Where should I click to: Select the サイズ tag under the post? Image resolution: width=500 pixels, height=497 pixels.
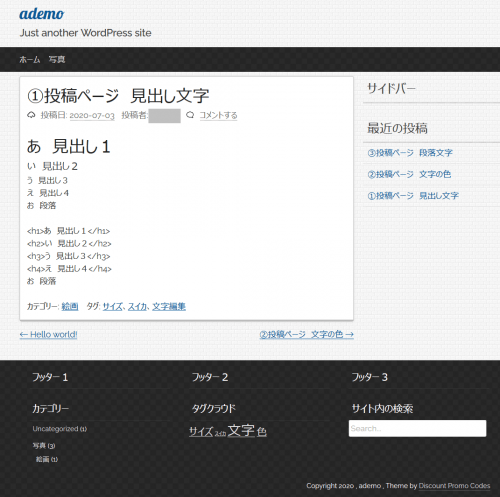point(113,306)
